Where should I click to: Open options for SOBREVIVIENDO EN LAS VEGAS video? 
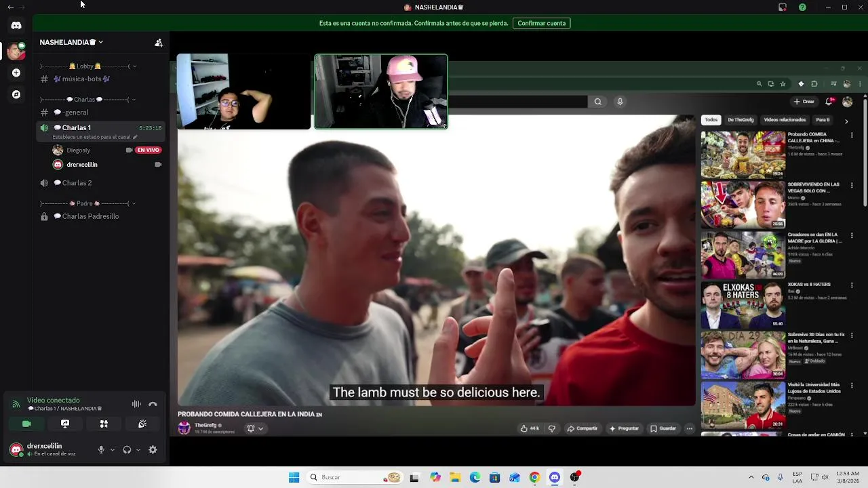point(852,185)
